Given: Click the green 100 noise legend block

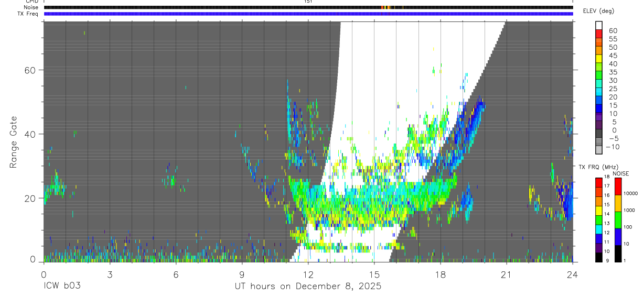Looking at the screenshot, I should (618, 220).
